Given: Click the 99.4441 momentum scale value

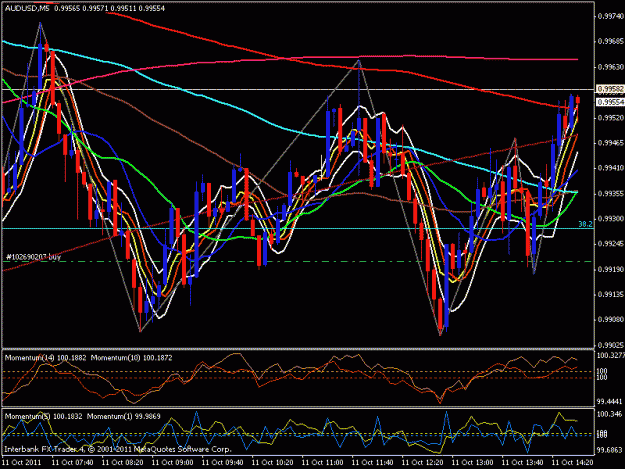Looking at the screenshot, I should point(609,402).
